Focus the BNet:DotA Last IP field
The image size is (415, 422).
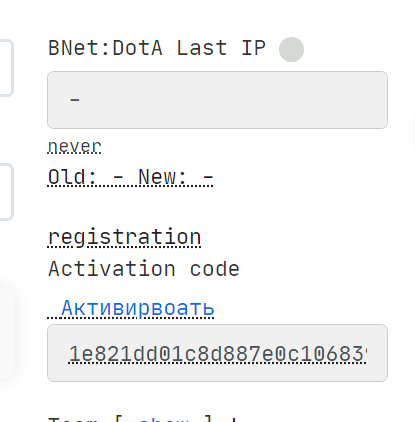(x=217, y=100)
